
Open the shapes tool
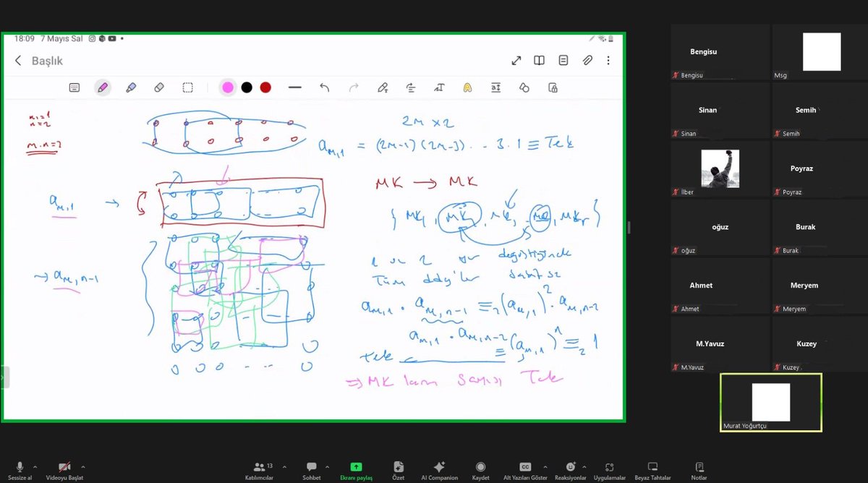(x=524, y=87)
